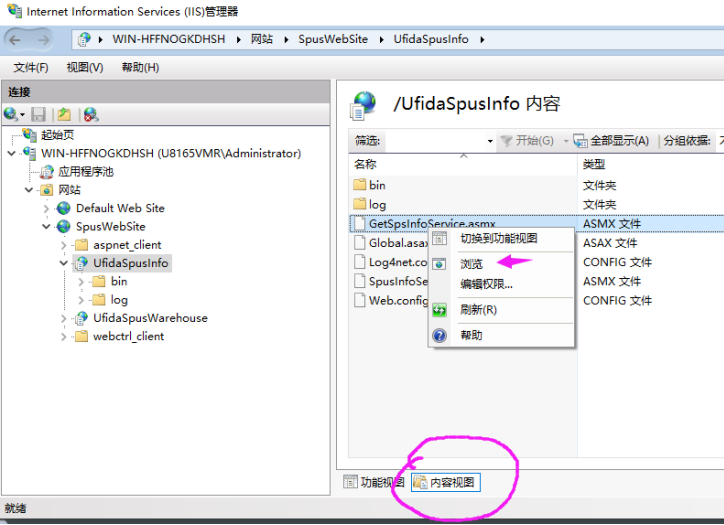The width and height of the screenshot is (724, 525).
Task: Collapse the UfidaSpusInfo tree node
Action: 64,263
